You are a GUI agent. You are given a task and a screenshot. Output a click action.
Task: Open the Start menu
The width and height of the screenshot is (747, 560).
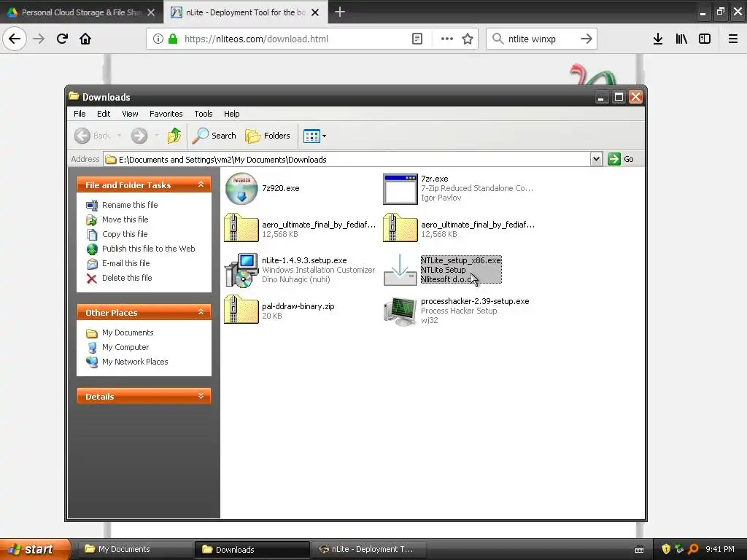pyautogui.click(x=34, y=549)
